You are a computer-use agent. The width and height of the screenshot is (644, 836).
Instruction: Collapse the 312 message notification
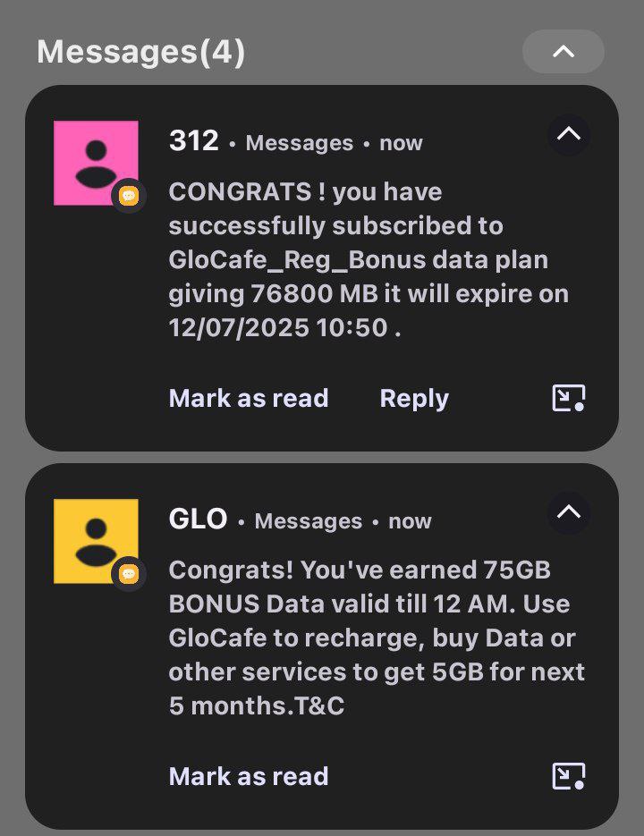pyautogui.click(x=569, y=135)
